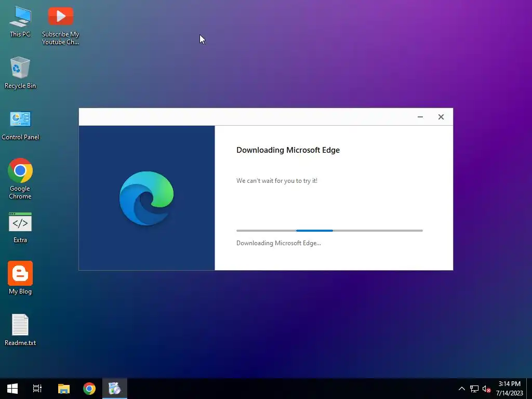Click the 'Downloading Microsoft Edge' heading
This screenshot has width=532, height=399.
pos(288,150)
